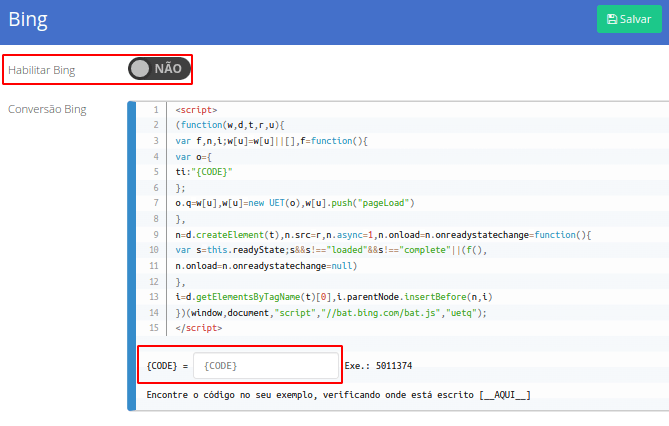Viewport: 669px width, 426px height.
Task: Click the example text Exe.: 5011374
Action: [x=378, y=366]
